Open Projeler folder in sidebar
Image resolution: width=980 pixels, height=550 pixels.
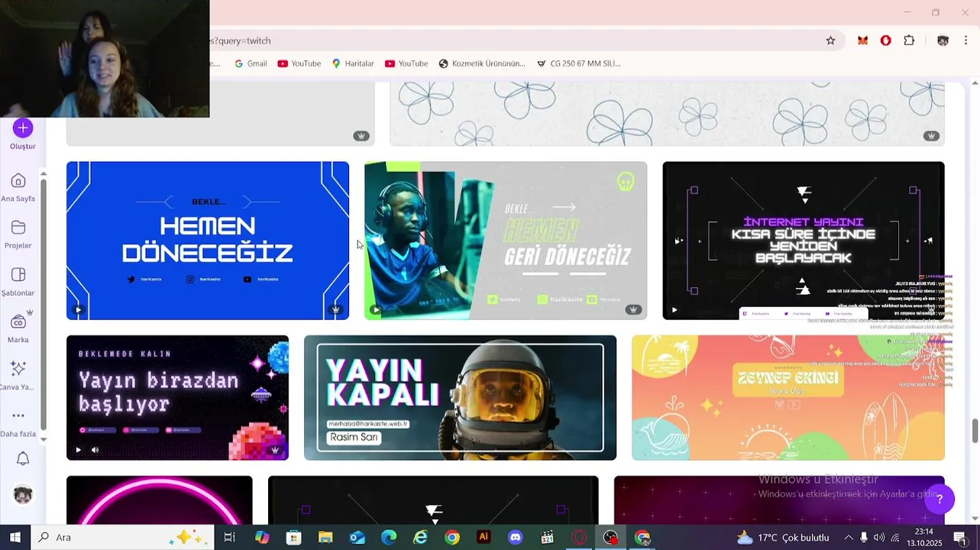pos(18,235)
